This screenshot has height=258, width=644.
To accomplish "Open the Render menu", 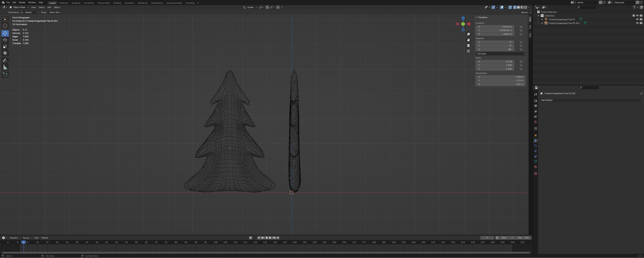I will click(x=22, y=3).
